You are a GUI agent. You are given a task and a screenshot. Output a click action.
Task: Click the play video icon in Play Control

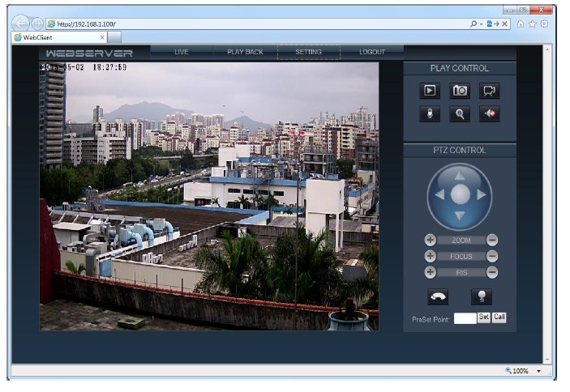tap(430, 91)
